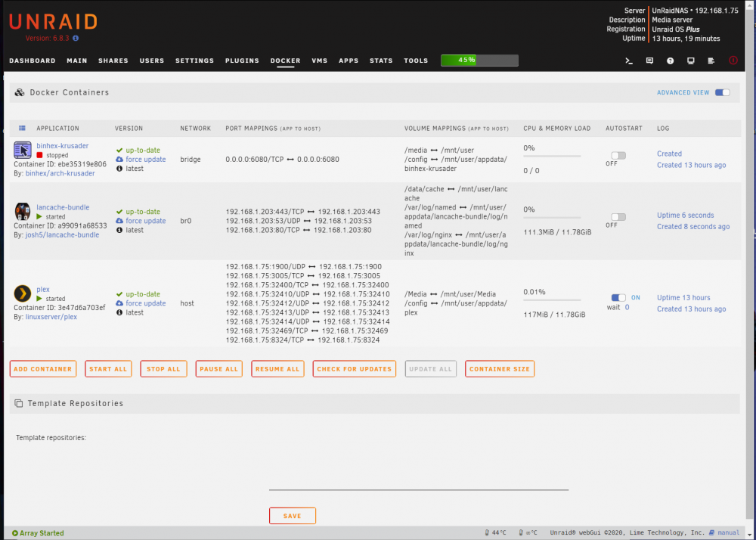Click the 117MiB / 11.78GiB memory value
756x540 pixels.
point(554,315)
